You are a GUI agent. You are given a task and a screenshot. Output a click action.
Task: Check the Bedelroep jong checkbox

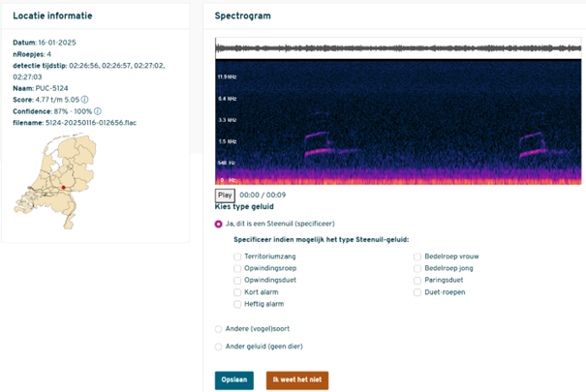click(417, 268)
